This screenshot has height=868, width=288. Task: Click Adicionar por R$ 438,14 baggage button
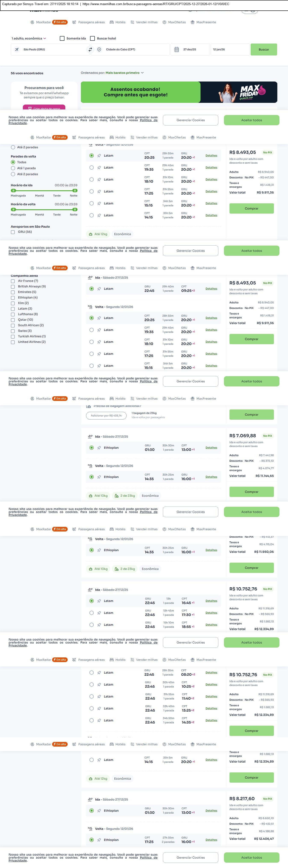click(106, 416)
